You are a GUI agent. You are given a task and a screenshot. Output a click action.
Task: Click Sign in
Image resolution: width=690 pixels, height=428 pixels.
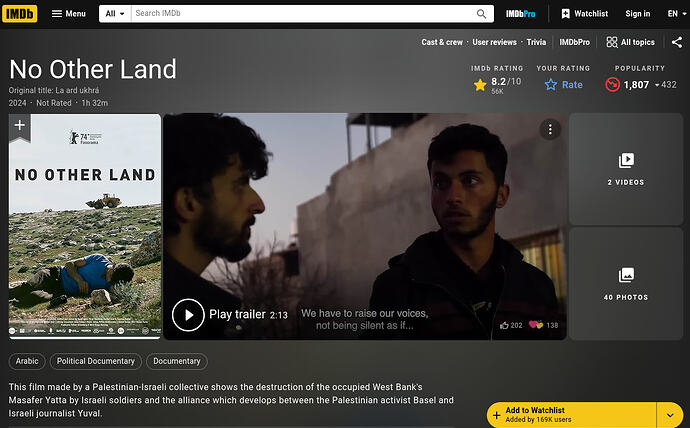(638, 14)
